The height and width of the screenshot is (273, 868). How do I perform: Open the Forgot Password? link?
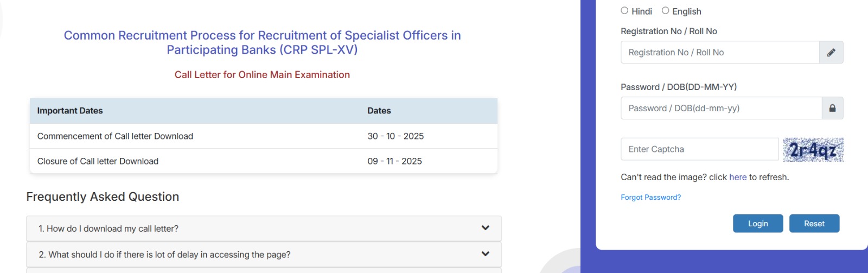pyautogui.click(x=650, y=198)
